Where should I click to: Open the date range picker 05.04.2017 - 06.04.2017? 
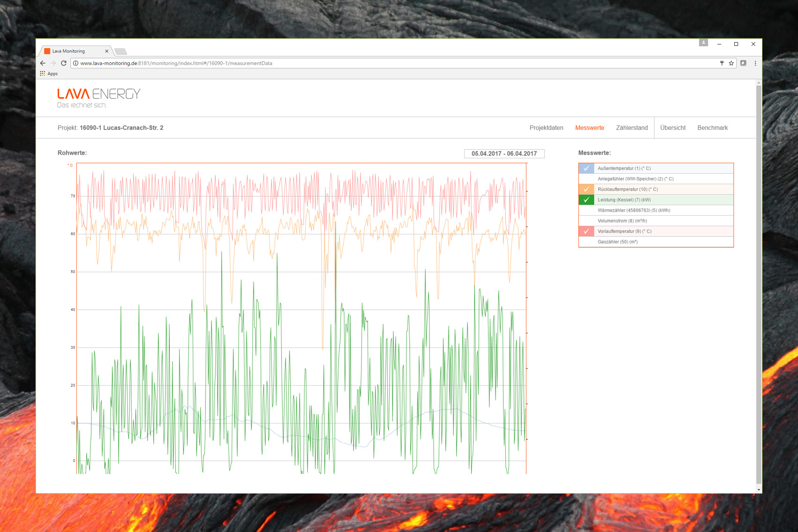tap(504, 154)
